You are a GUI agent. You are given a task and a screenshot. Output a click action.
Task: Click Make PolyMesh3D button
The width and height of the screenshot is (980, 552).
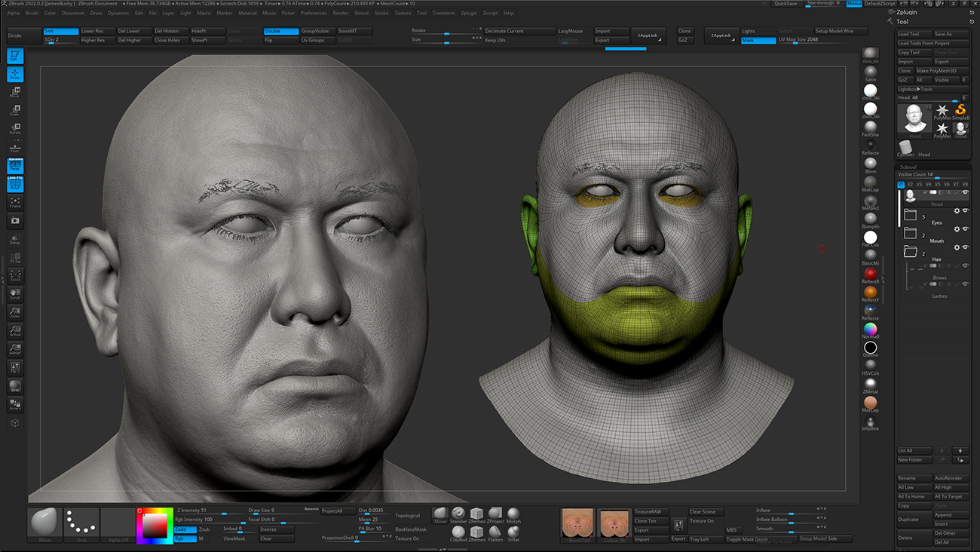[x=942, y=70]
